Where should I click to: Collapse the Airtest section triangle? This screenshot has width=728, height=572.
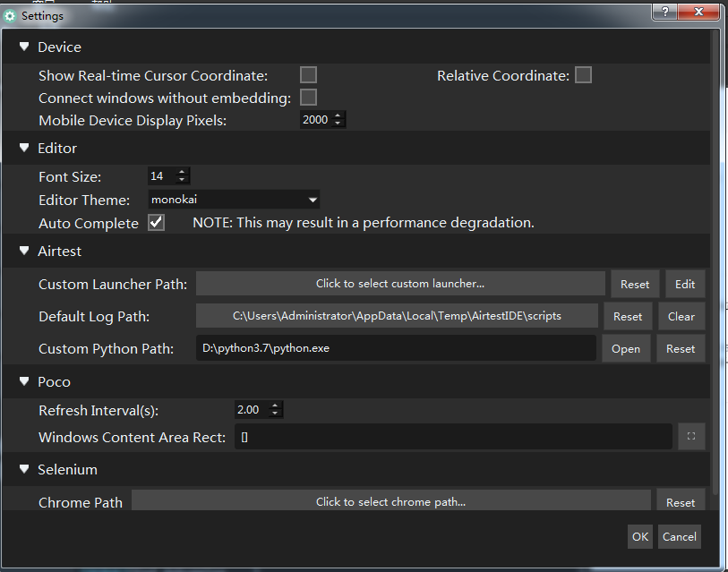click(x=24, y=251)
